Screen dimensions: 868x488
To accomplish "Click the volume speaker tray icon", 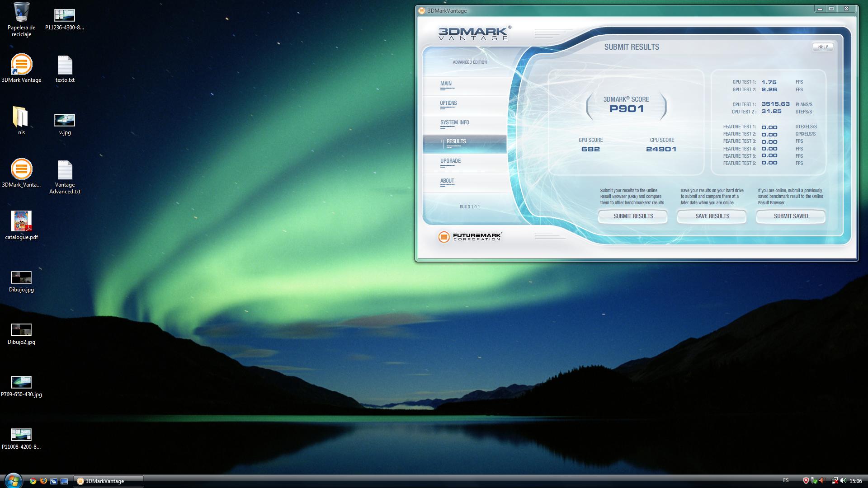I will coord(843,481).
